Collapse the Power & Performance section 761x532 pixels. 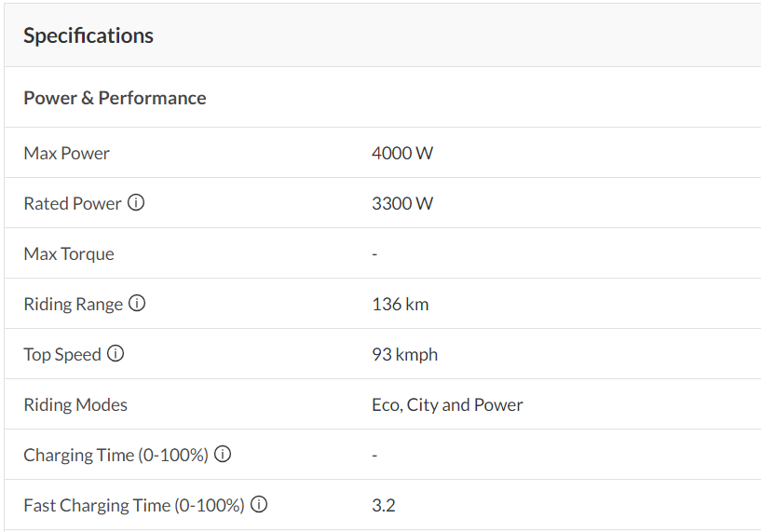point(115,98)
